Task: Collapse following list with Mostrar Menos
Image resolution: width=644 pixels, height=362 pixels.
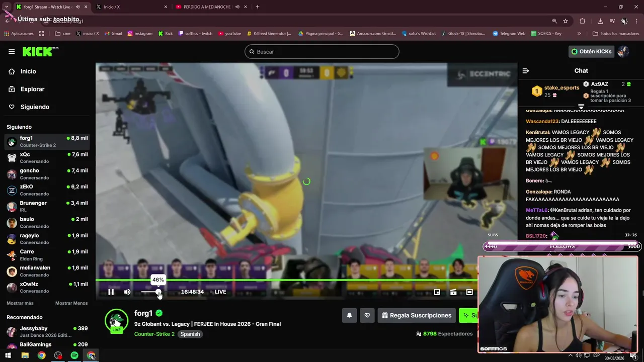Action: tap(71, 303)
